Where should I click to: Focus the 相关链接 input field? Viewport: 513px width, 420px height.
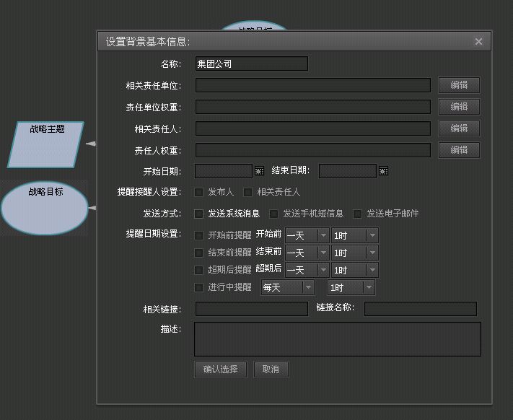252,309
